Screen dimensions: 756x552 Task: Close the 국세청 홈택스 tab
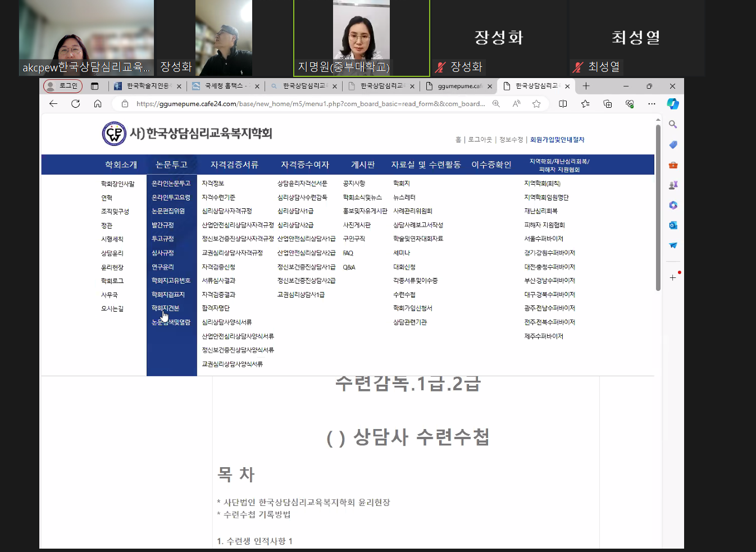pyautogui.click(x=257, y=86)
